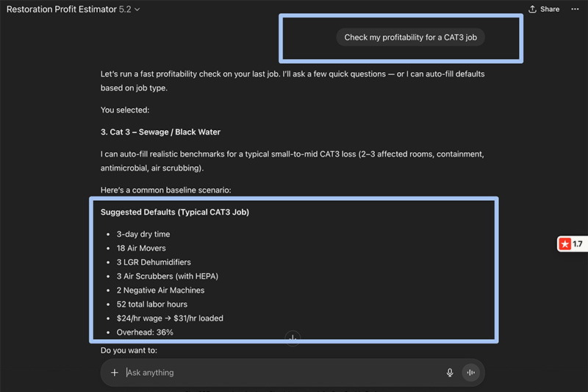Click the chevron next to version 5.2

click(x=137, y=10)
